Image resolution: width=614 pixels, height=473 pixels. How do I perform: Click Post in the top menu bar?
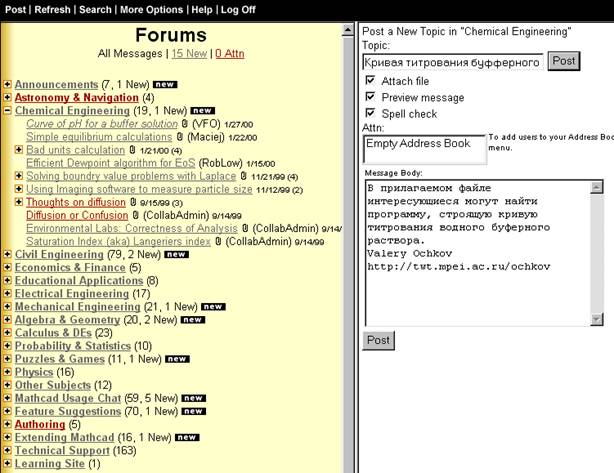(16, 10)
